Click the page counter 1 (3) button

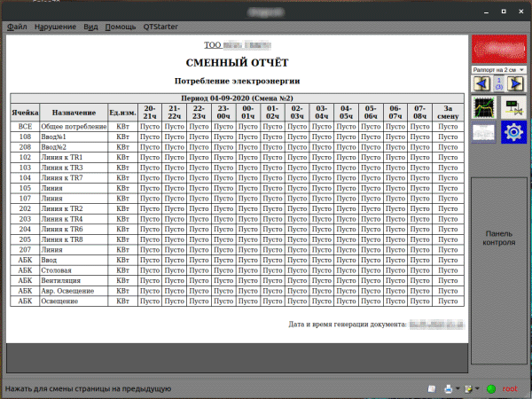pos(498,83)
